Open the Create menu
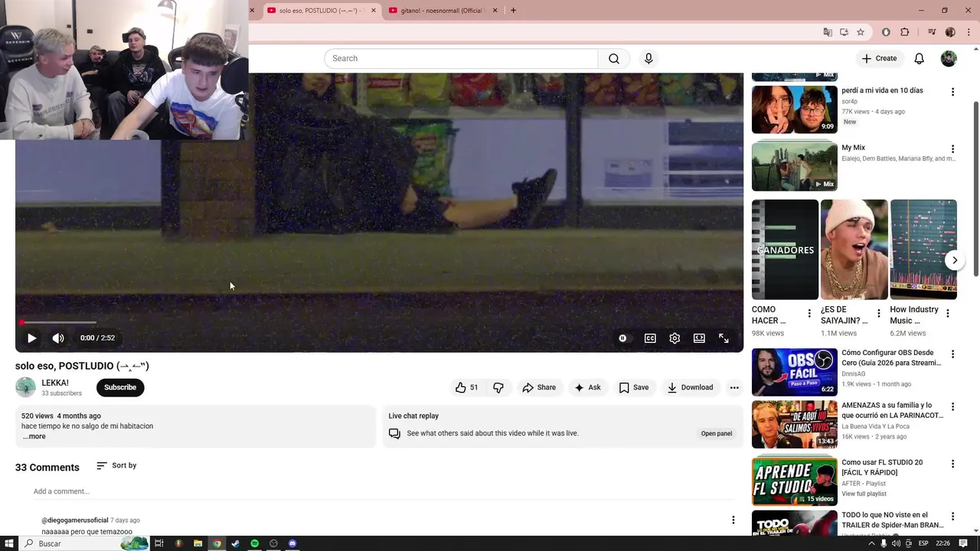 (x=879, y=58)
